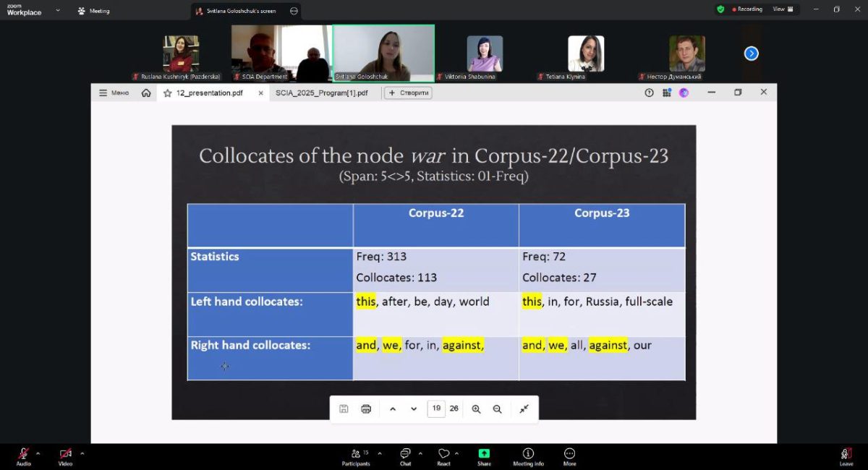Image resolution: width=868 pixels, height=470 pixels.
Task: Click the green Share screen icon
Action: pos(484,454)
